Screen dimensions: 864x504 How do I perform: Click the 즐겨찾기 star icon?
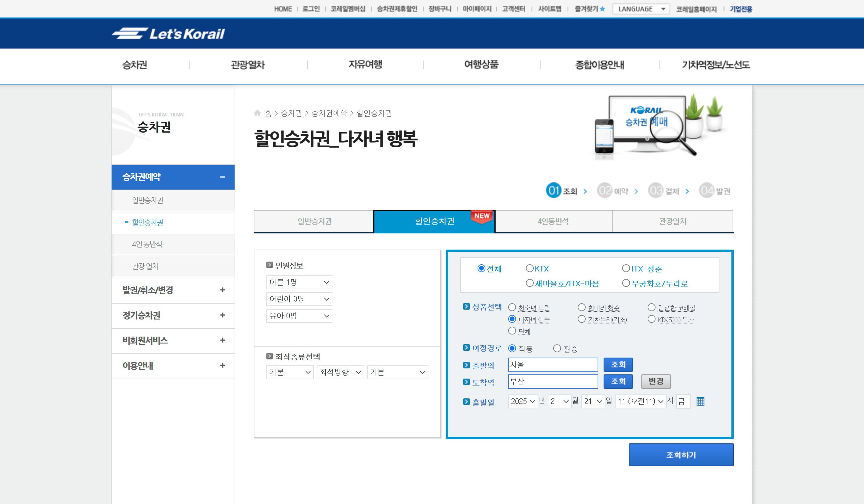tap(602, 9)
